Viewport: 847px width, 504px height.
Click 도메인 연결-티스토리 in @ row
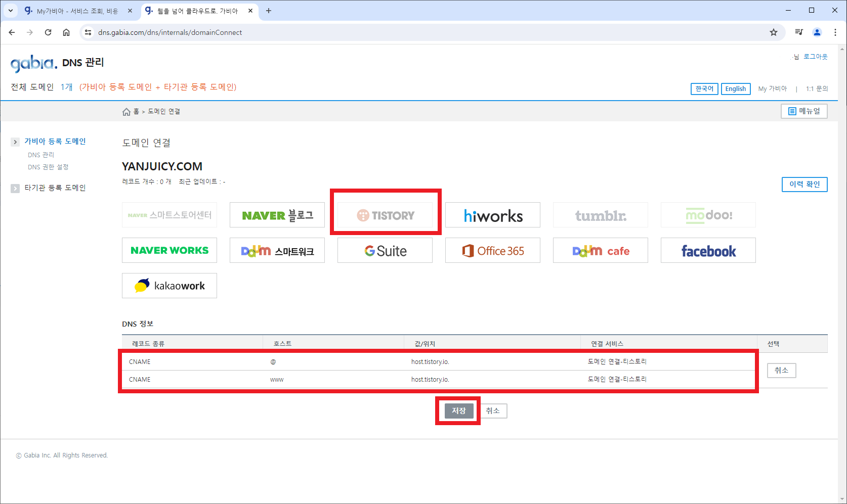[617, 361]
